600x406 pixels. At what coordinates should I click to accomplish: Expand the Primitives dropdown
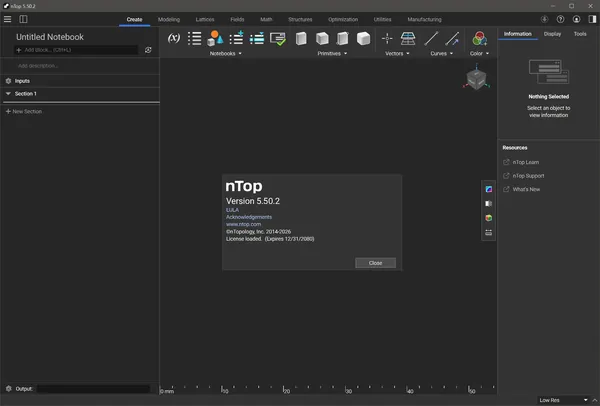(x=332, y=54)
